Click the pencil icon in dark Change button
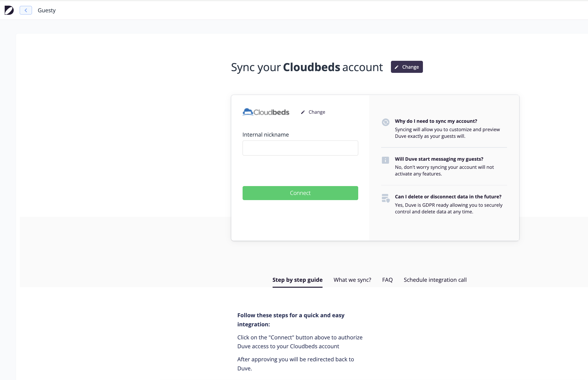588x380 pixels. coord(396,67)
